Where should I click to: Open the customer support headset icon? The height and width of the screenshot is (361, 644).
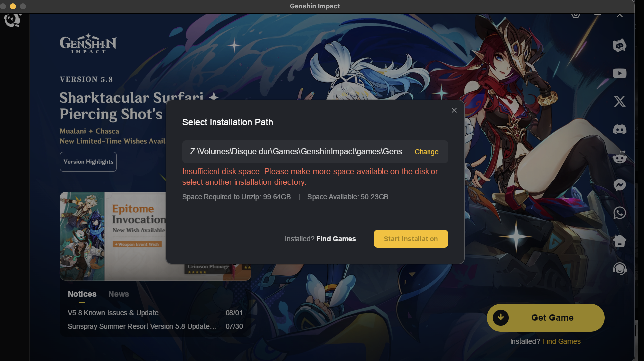pos(619,269)
